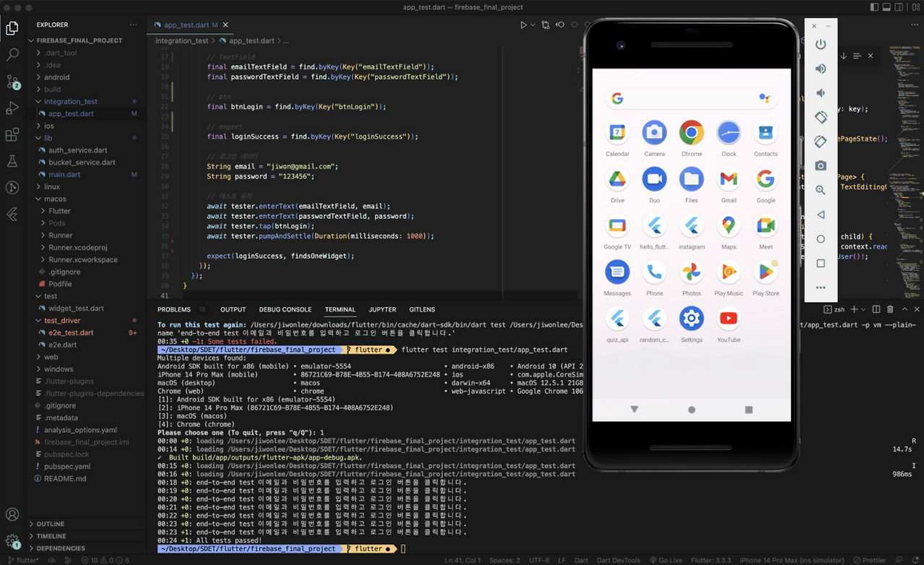
Task: Open the Run and Debug view
Action: click(12, 108)
